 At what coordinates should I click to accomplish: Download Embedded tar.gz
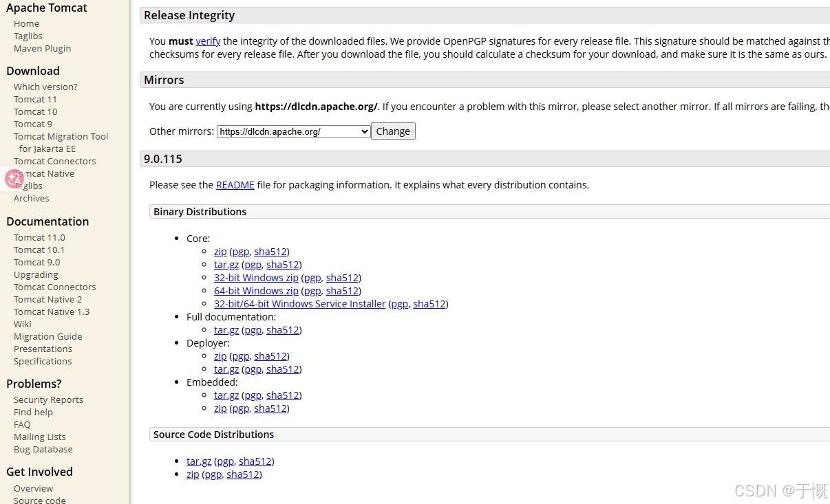tap(226, 395)
